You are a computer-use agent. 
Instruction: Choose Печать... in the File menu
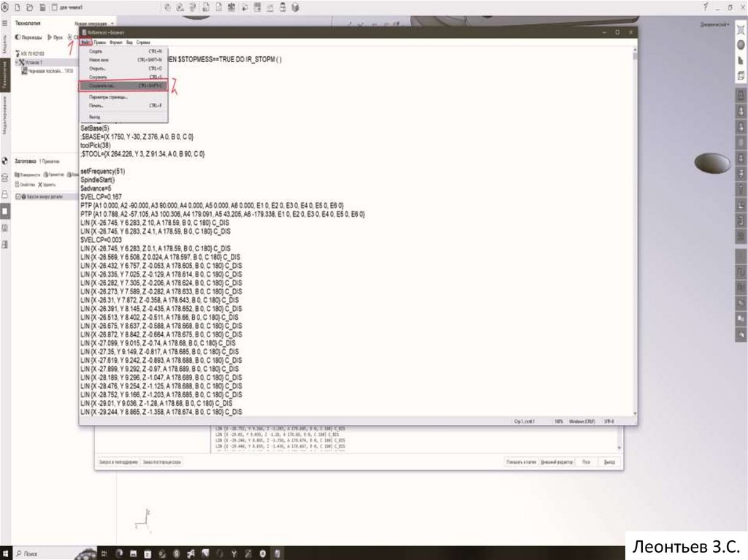pyautogui.click(x=123, y=106)
